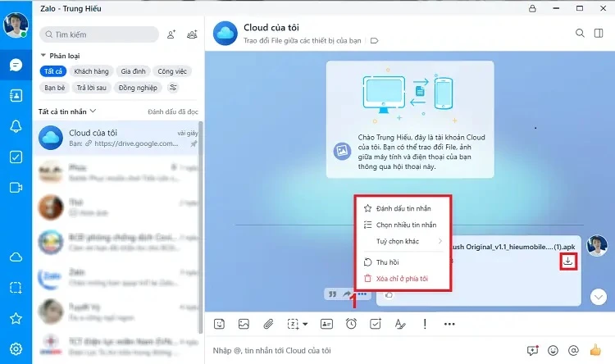Choose 'Thu hồi' in the context menu

[x=387, y=262]
